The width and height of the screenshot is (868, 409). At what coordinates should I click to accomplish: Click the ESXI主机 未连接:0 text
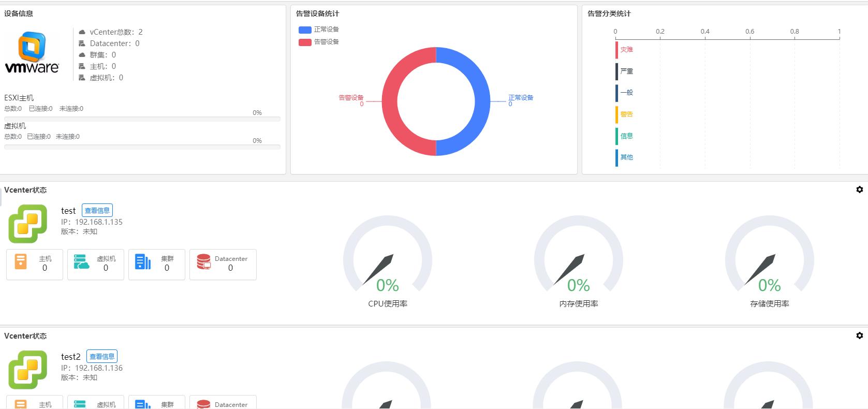(x=71, y=109)
